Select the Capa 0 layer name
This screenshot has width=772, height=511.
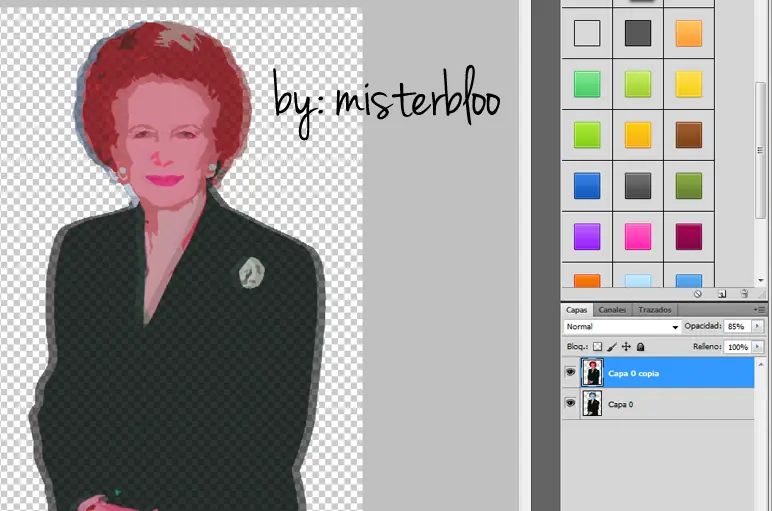[x=620, y=405]
